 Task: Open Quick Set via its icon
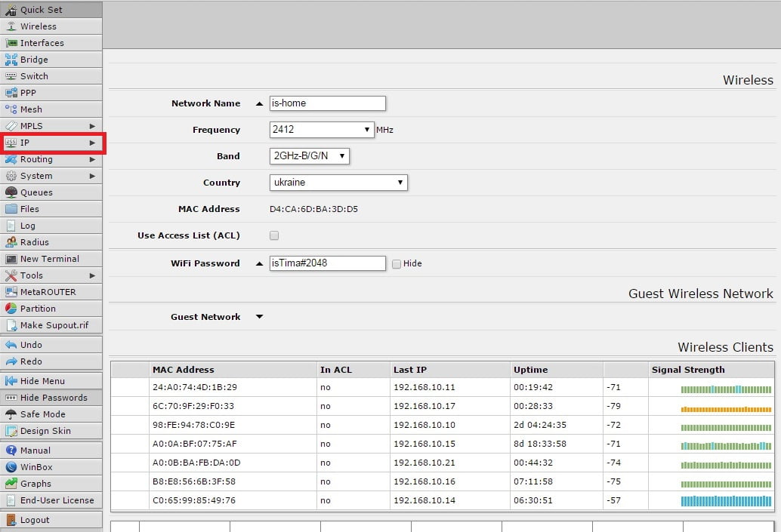click(x=11, y=10)
